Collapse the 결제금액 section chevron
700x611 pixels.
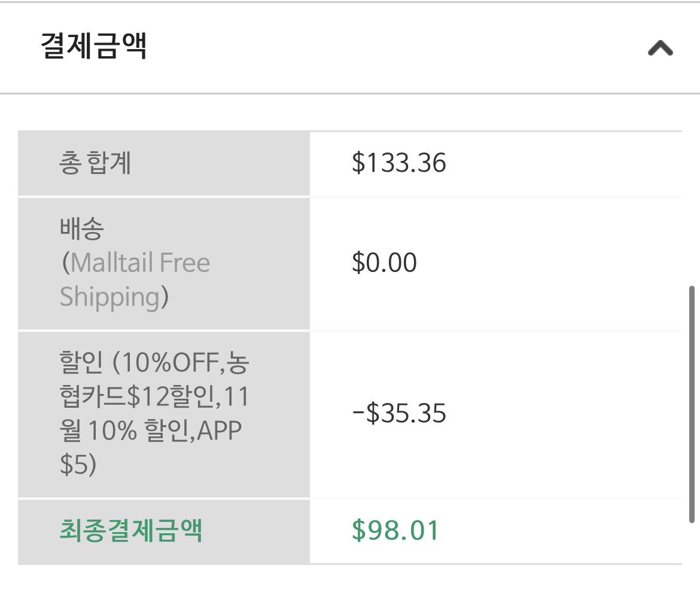coord(661,48)
